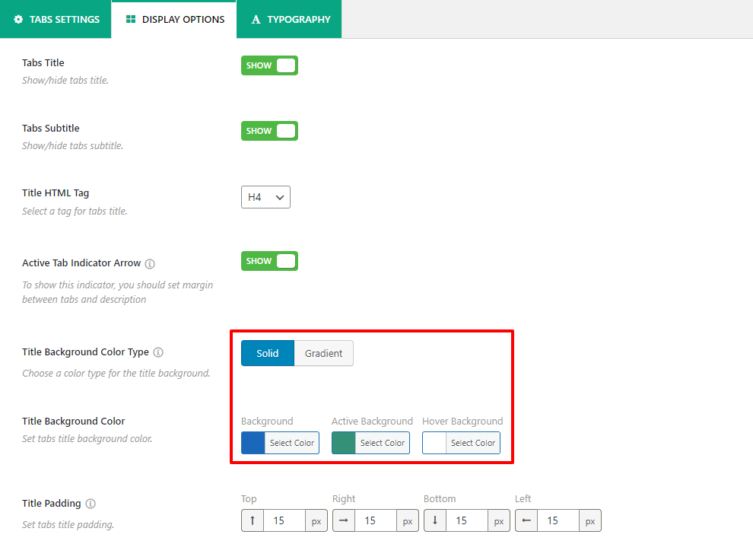
Task: Click info icon next to Title Background Color Type
Action: 158,352
